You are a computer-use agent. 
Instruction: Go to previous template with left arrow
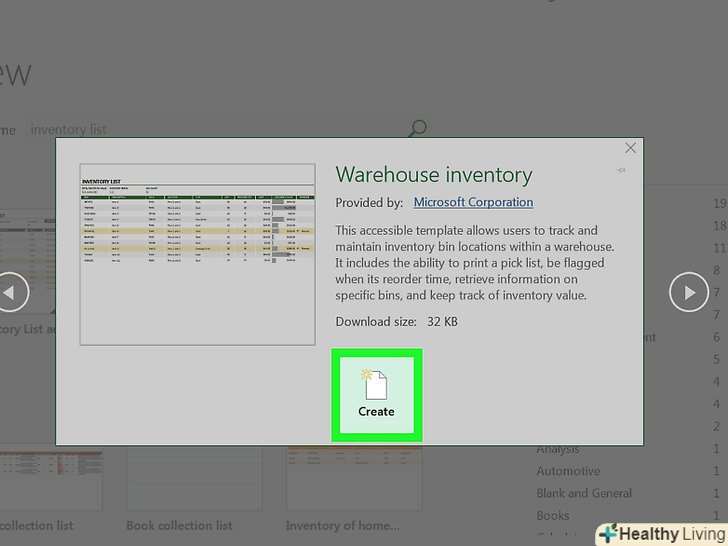(x=10, y=292)
